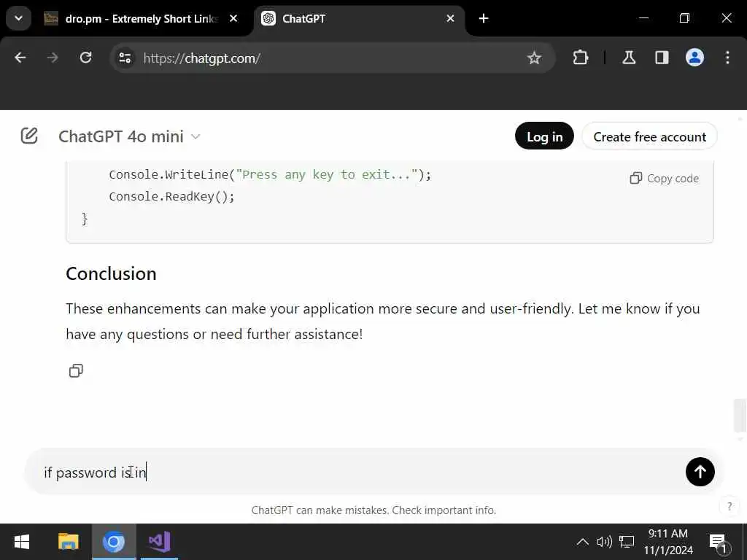This screenshot has height=560, width=747.
Task: Toggle the browser side panel
Action: (662, 58)
